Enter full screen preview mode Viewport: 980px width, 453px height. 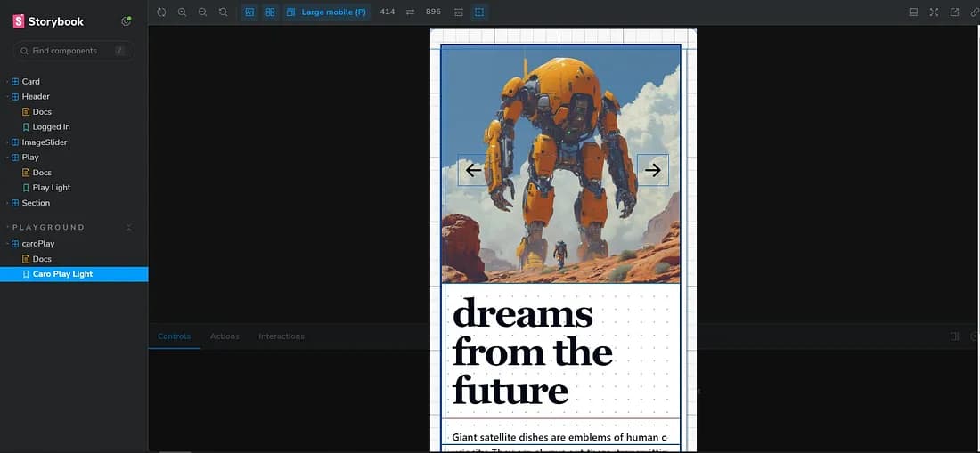[934, 12]
